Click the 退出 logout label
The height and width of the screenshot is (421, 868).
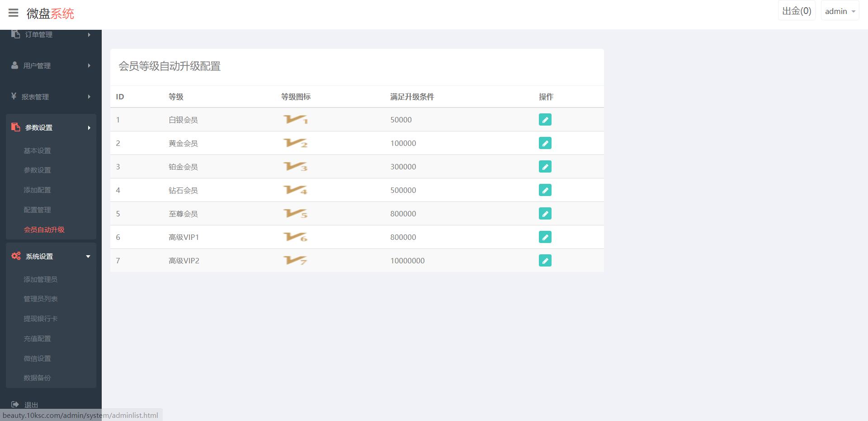31,405
